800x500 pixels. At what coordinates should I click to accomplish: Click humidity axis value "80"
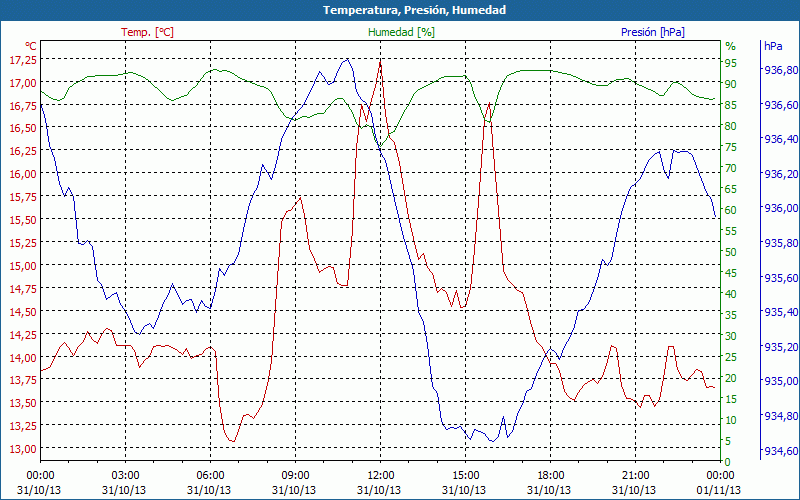coord(731,126)
